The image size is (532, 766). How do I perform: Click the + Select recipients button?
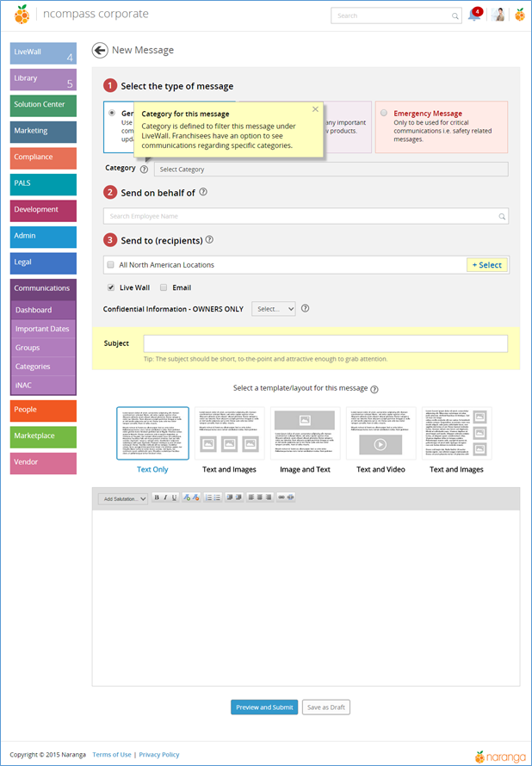487,265
